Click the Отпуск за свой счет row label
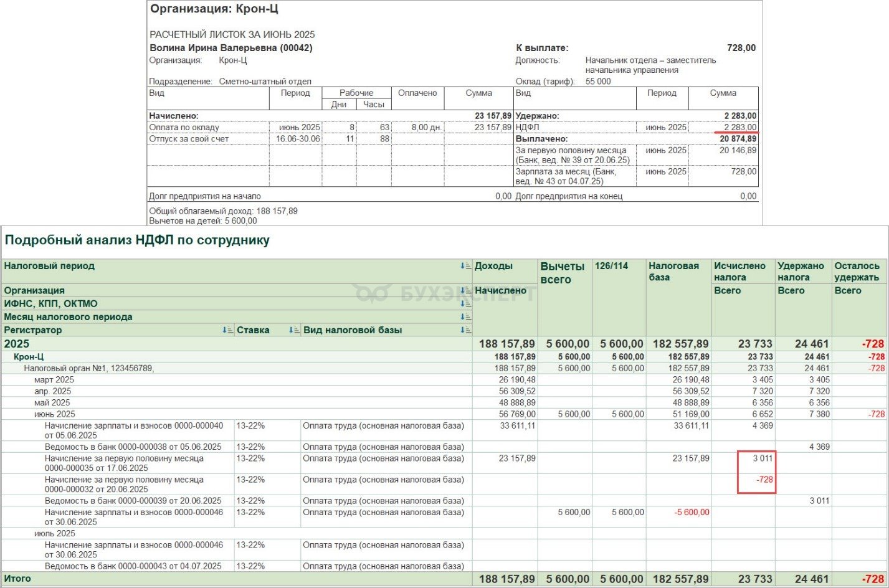The height and width of the screenshot is (588, 889). (189, 139)
